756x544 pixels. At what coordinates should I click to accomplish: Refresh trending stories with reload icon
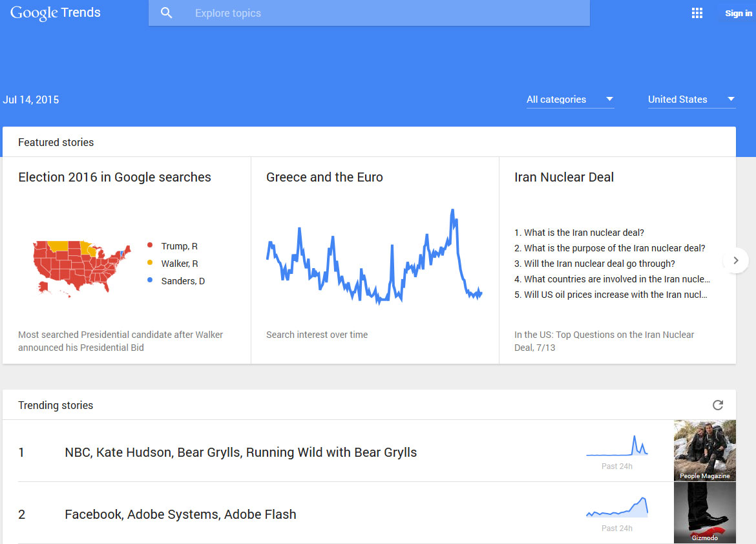[718, 405]
